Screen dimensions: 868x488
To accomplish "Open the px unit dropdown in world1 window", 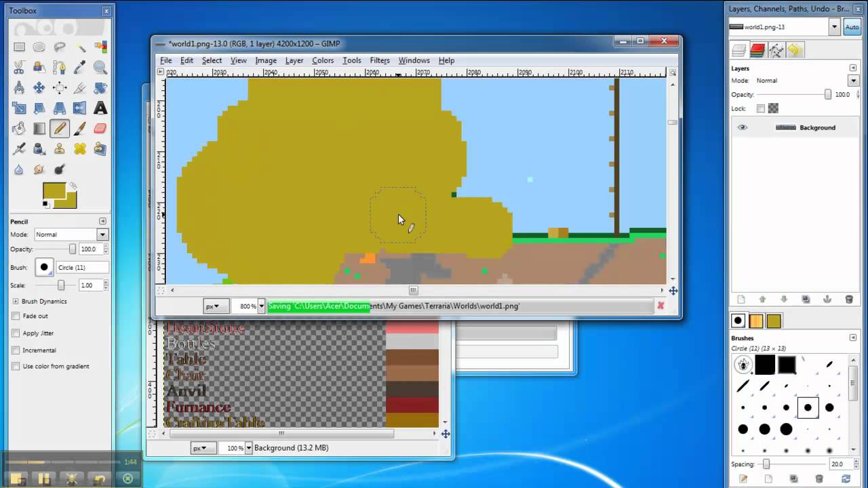I will 216,306.
